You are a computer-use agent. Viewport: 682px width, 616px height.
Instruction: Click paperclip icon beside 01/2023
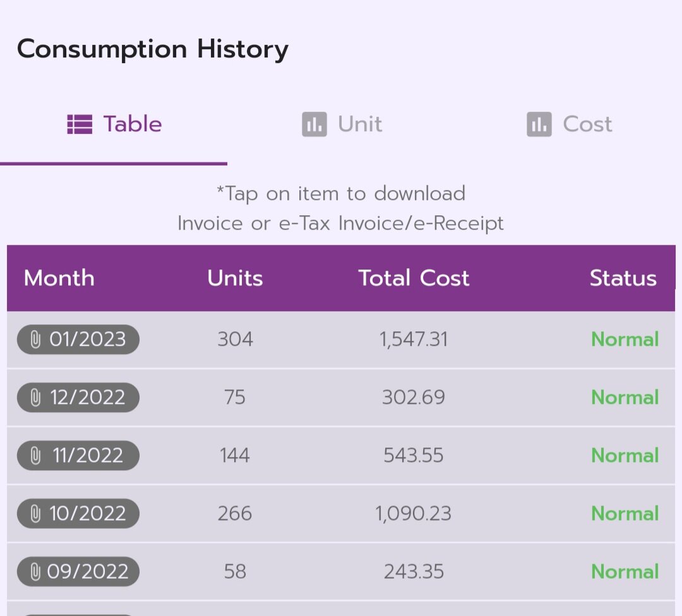pos(36,340)
